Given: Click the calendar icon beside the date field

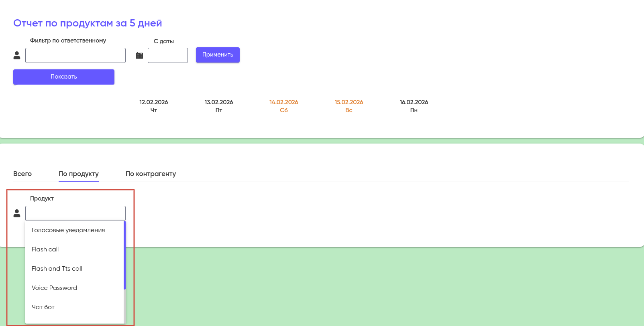Looking at the screenshot, I should click(x=139, y=55).
